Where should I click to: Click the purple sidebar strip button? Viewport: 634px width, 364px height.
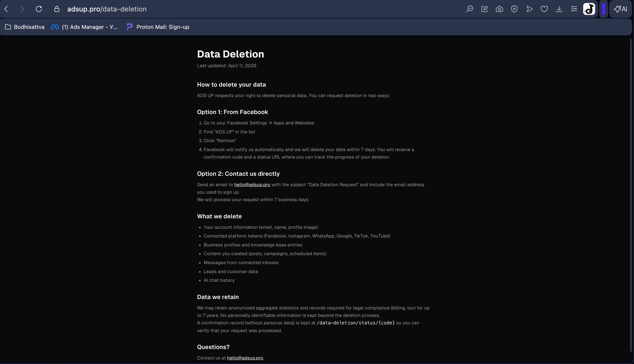point(604,9)
